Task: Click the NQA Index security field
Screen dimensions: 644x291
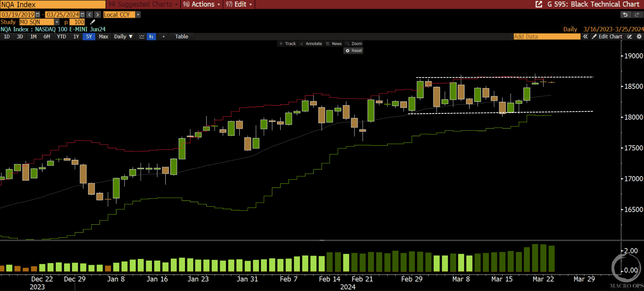Action: (53, 4)
